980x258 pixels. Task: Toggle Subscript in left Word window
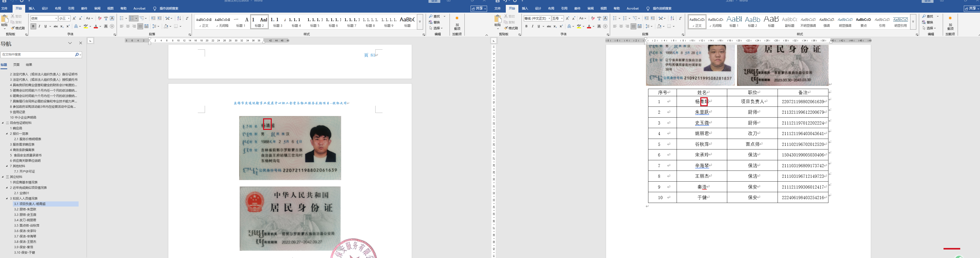click(x=62, y=26)
